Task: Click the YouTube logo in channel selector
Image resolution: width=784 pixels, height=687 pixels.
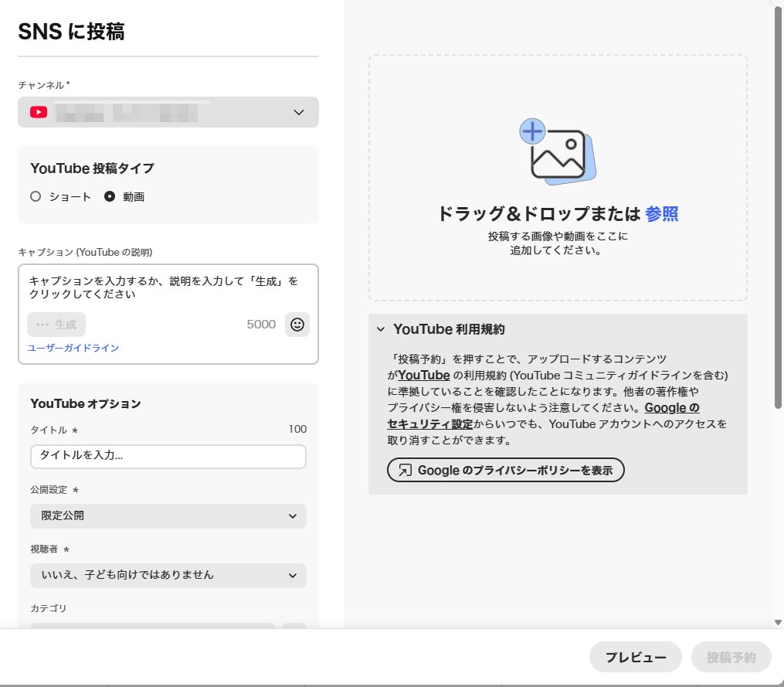Action: click(x=39, y=112)
